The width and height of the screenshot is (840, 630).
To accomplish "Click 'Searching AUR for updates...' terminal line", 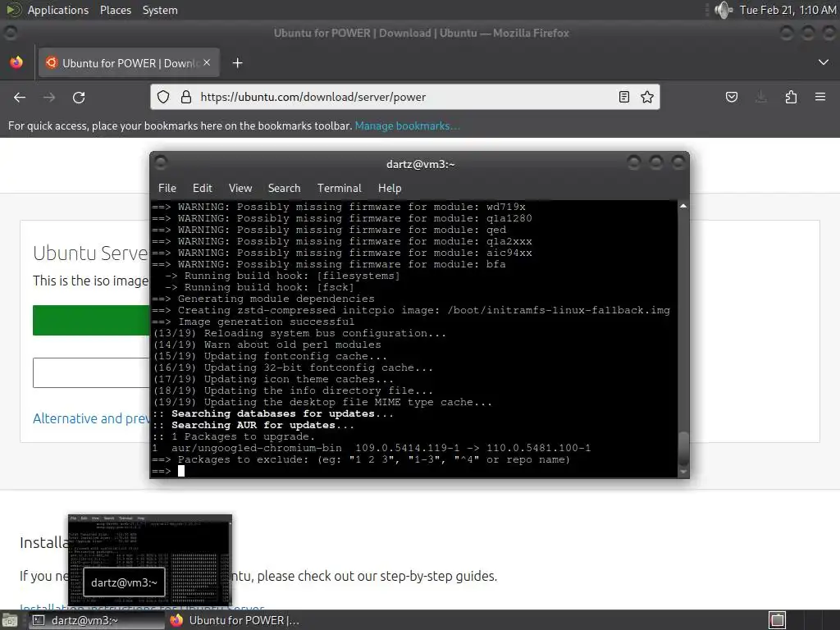I will coord(262,426).
